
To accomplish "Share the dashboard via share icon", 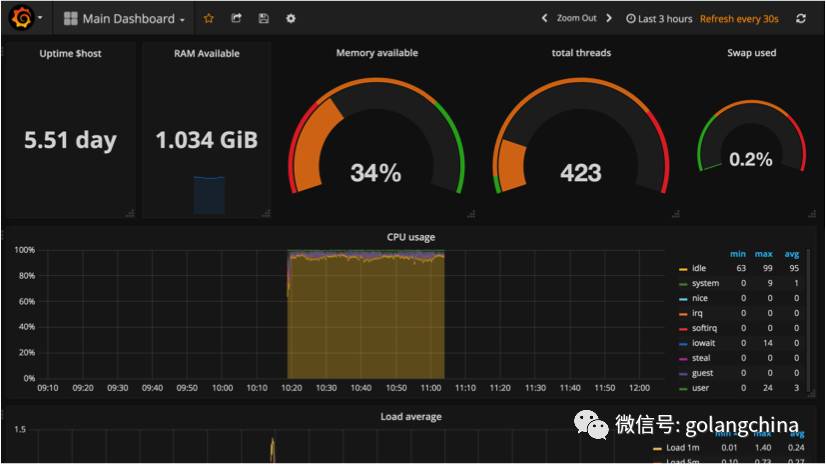I will [x=236, y=18].
